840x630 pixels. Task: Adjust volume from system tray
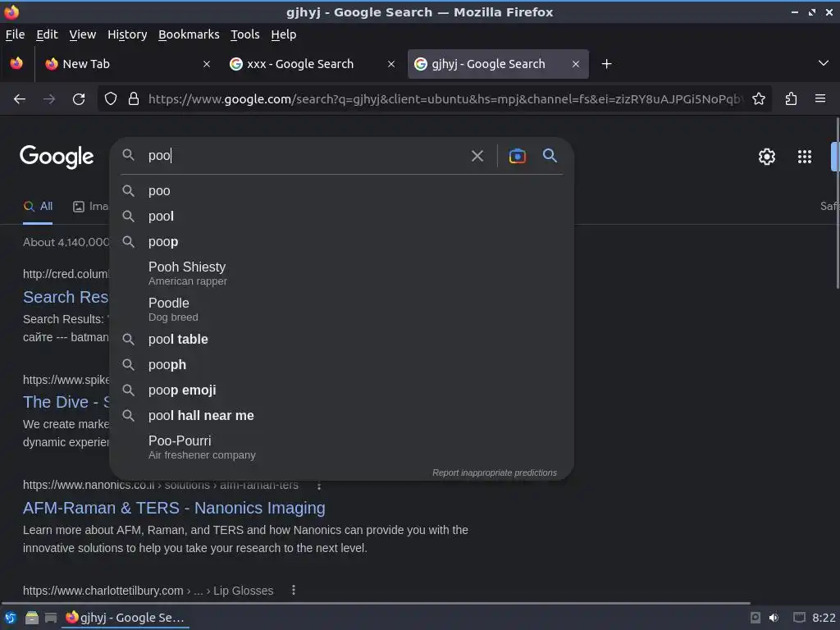pos(774,618)
